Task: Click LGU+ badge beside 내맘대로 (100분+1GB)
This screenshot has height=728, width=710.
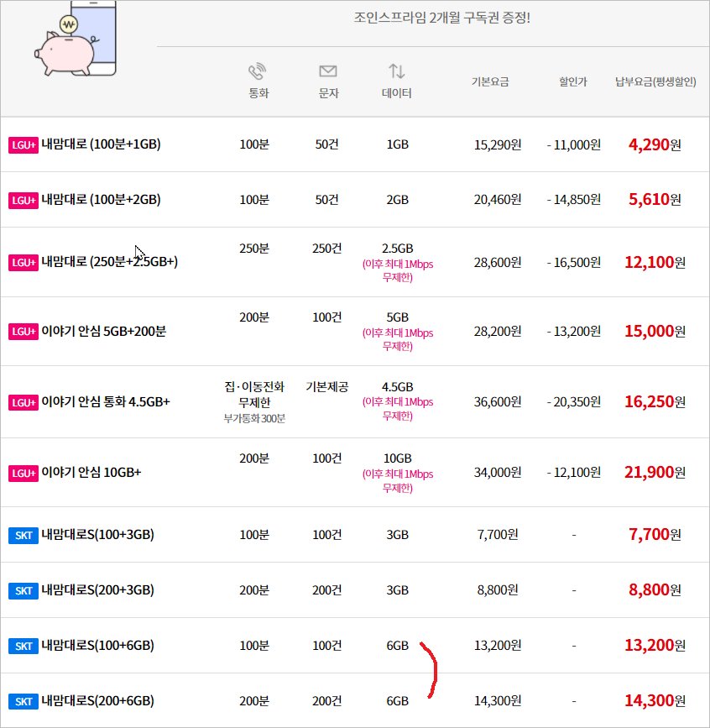Action: [x=23, y=144]
